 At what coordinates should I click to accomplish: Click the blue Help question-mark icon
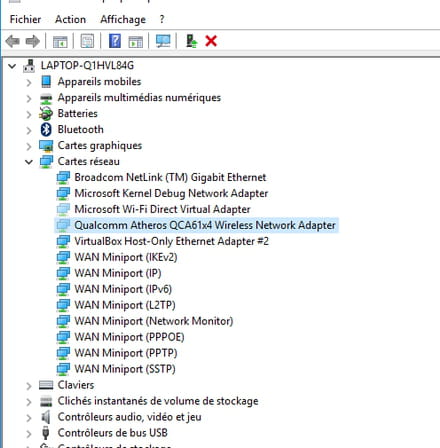coord(115,41)
